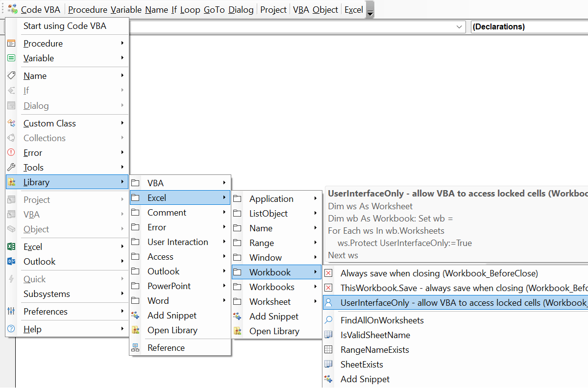Screen dimensions: 588x392
Task: Click the Name tag icon
Action: coord(11,76)
